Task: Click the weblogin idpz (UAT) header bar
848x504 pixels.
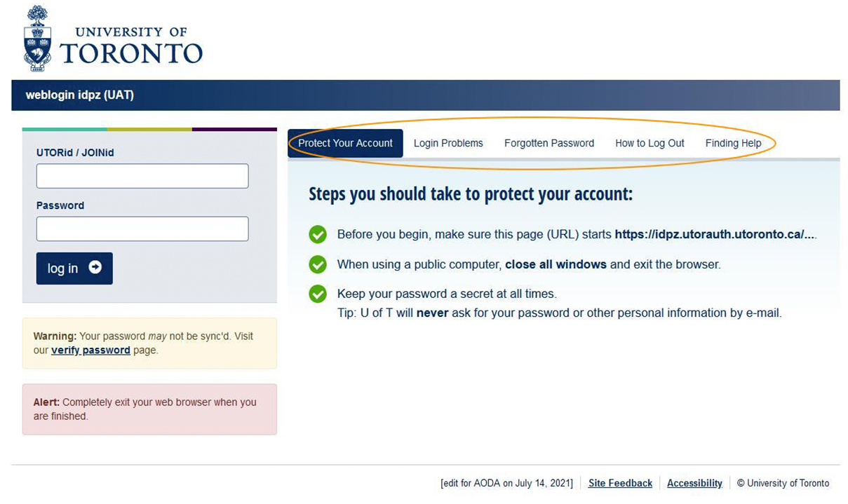Action: (x=425, y=95)
